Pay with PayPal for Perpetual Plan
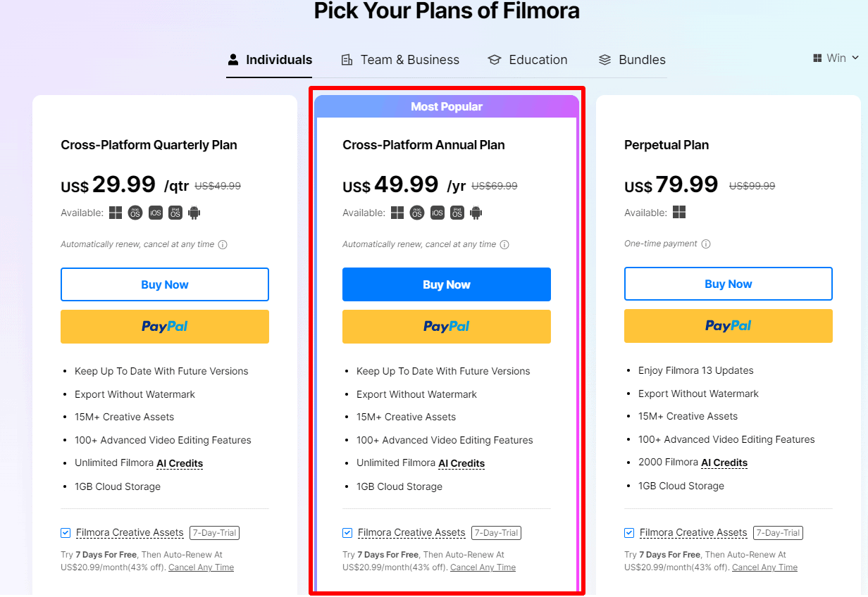 tap(728, 326)
